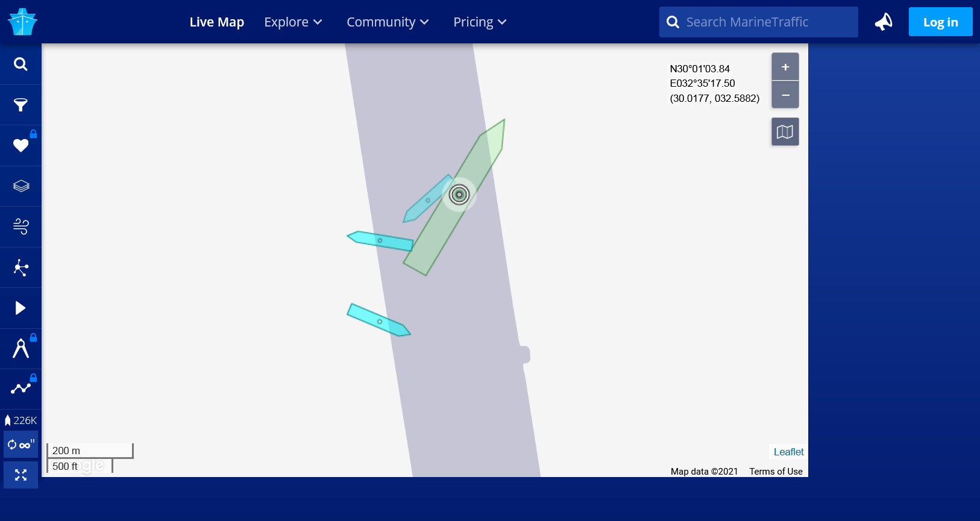Select the selected vessel target marker

point(459,195)
